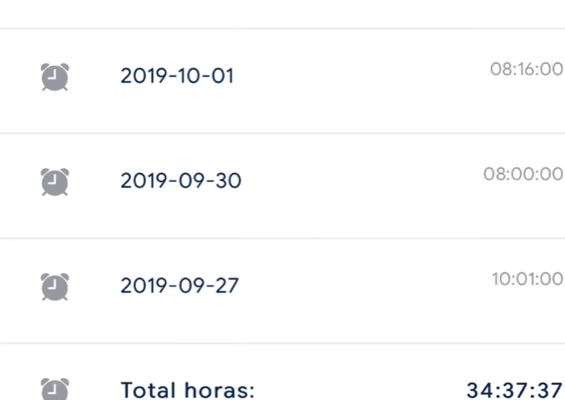The image size is (565, 400).
Task: Click the 10:01:00 duration value
Action: click(x=528, y=279)
